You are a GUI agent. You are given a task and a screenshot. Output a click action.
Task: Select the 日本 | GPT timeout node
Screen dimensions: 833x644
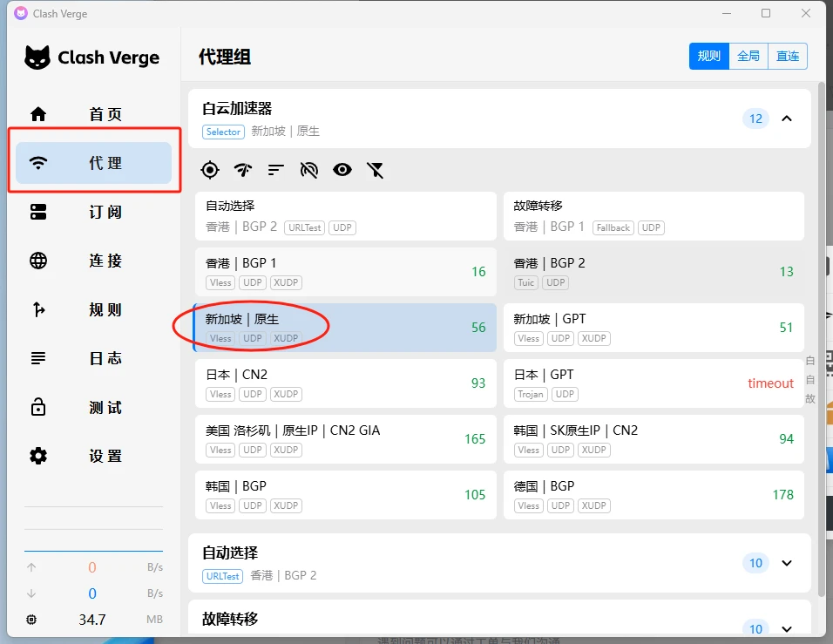[x=654, y=383]
